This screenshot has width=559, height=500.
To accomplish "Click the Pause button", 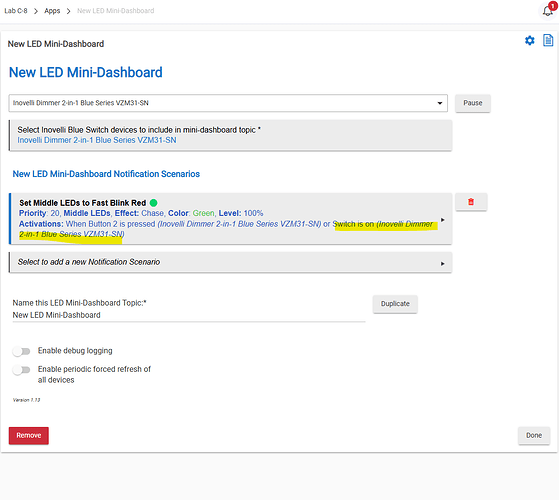I will 473,103.
